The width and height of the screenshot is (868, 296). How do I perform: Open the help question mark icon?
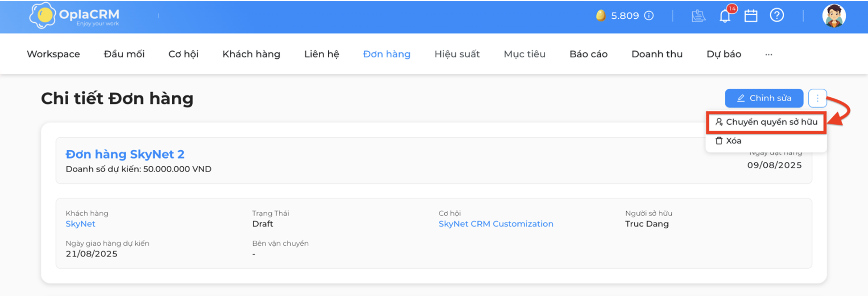click(x=777, y=16)
